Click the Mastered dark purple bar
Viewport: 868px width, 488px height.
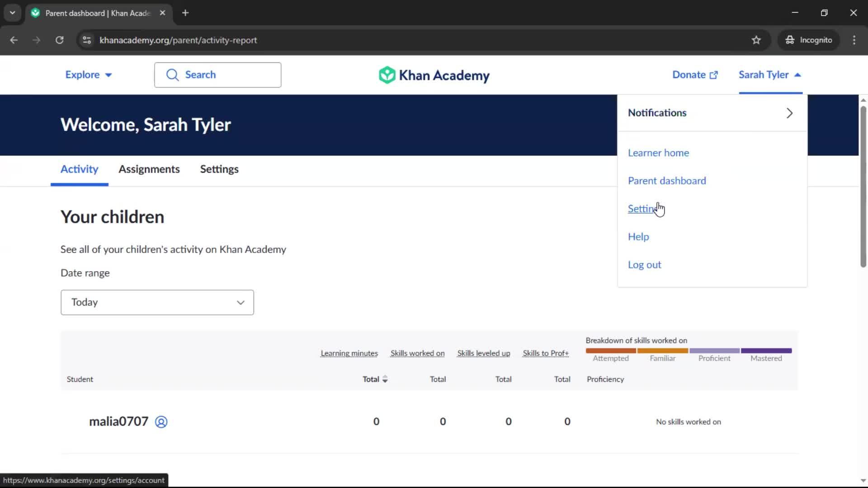click(766, 351)
